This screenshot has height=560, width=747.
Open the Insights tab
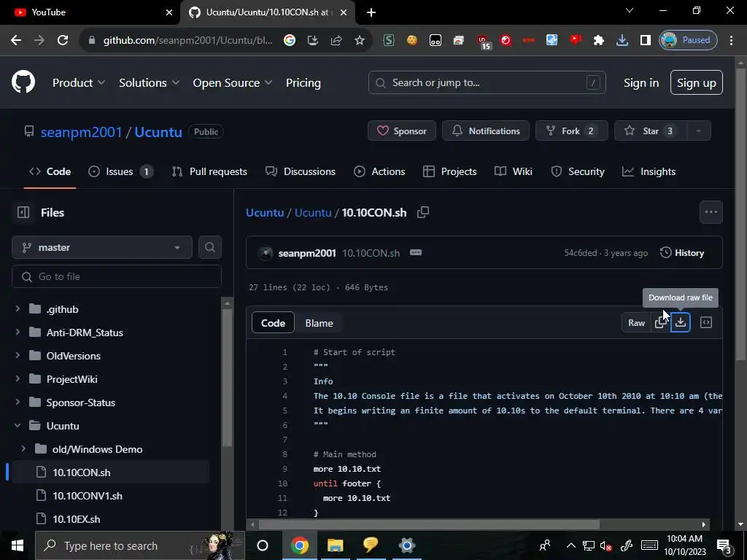pyautogui.click(x=649, y=171)
